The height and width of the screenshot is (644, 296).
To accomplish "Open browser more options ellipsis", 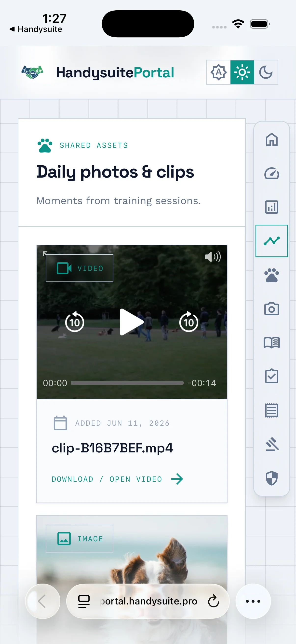I will [253, 601].
